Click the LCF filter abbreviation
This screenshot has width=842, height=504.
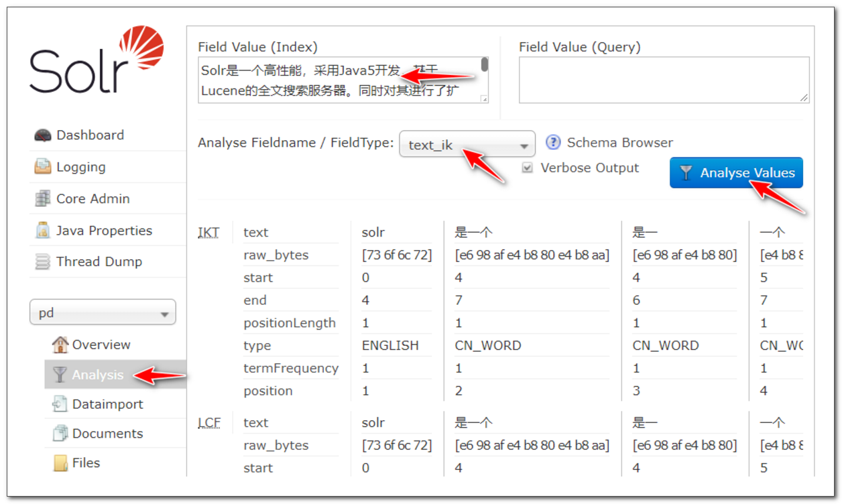tap(208, 423)
